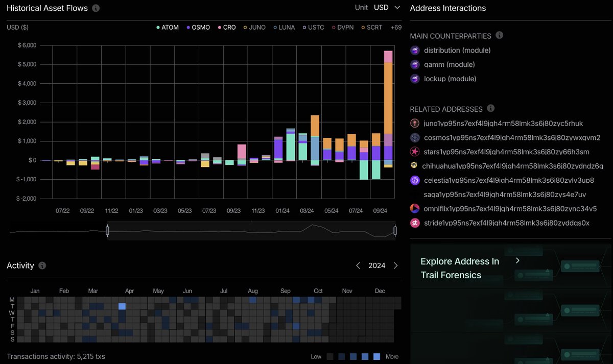
Task: Toggle the DVPN series in legend
Action: (343, 27)
